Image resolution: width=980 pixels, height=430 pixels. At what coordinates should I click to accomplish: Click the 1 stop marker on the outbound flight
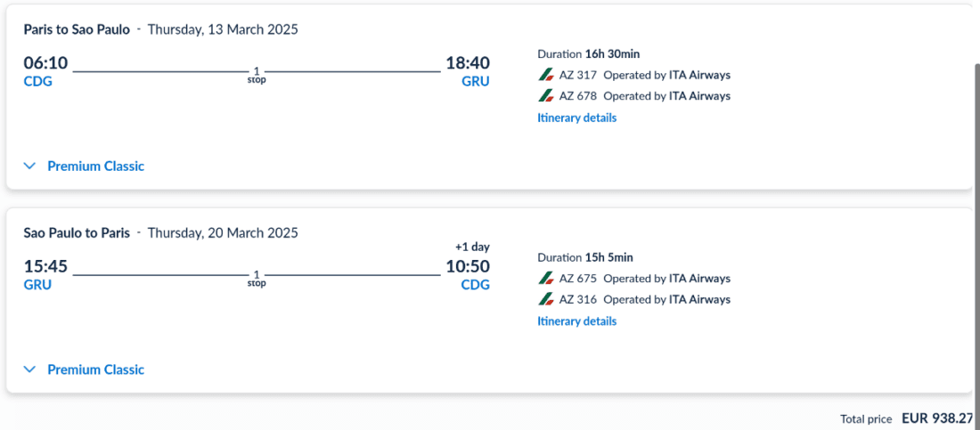coord(257,75)
